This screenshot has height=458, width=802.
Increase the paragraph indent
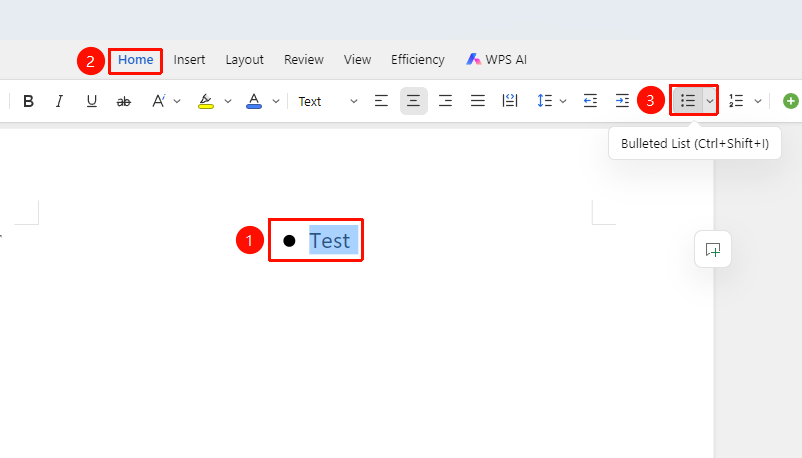pos(622,101)
